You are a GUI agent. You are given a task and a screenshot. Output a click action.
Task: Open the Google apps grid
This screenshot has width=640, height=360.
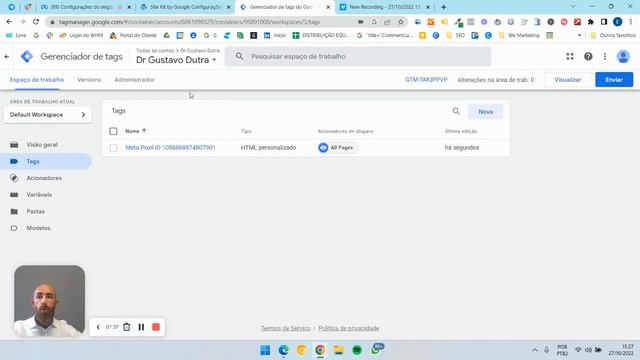click(570, 56)
